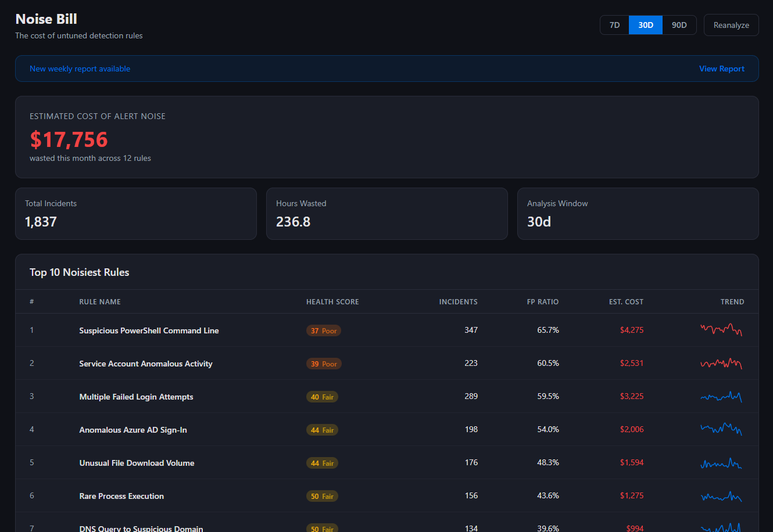Select the Total Incidents stat card
The width and height of the screenshot is (773, 532).
click(136, 213)
